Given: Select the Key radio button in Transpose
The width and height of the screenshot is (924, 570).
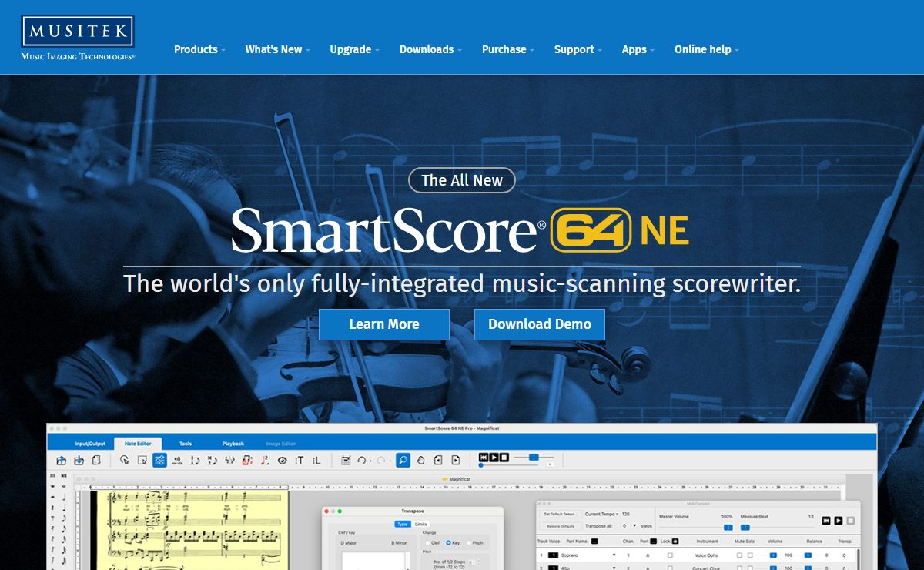Looking at the screenshot, I should (x=448, y=542).
